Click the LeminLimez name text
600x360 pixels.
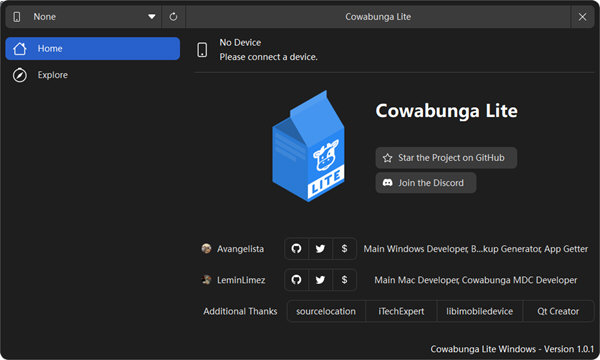[241, 280]
